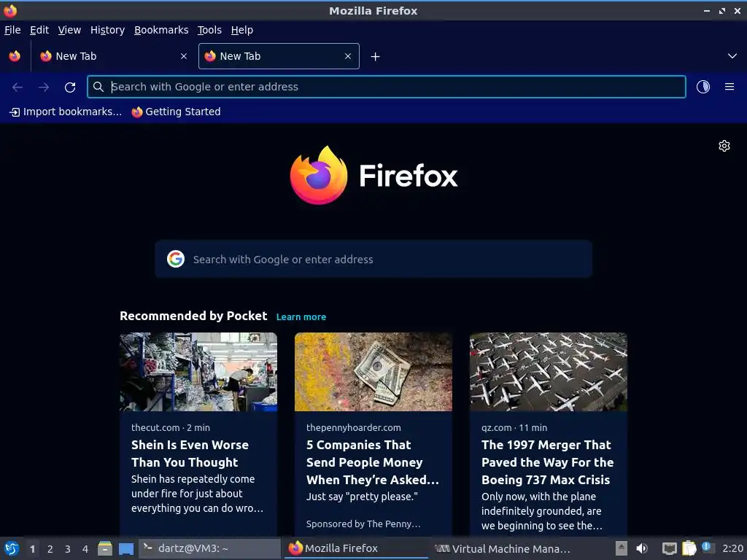
Task: Click 'Recommended by Pocket' heading
Action: point(193,316)
